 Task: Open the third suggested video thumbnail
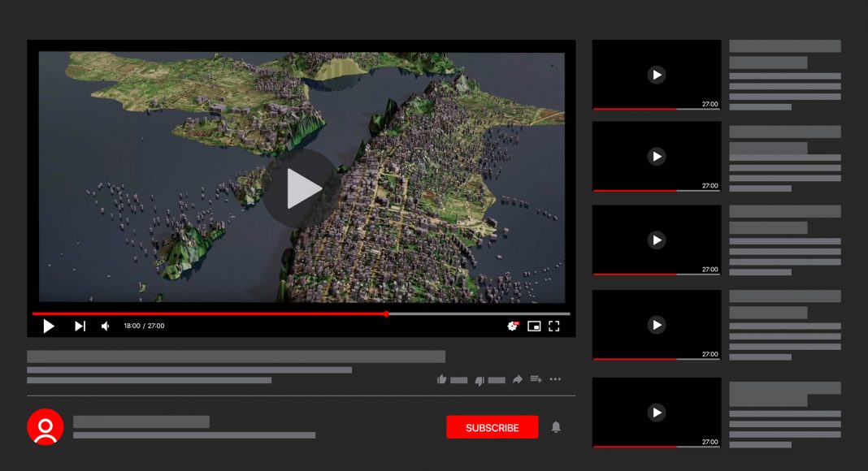pos(657,240)
